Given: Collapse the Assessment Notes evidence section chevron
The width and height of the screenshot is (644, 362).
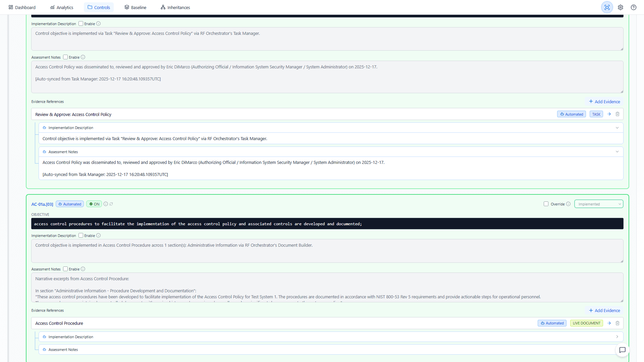Looking at the screenshot, I should 617,152.
